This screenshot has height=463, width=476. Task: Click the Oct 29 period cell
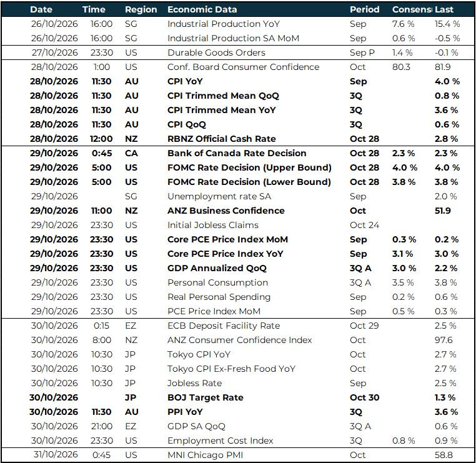[x=364, y=326]
